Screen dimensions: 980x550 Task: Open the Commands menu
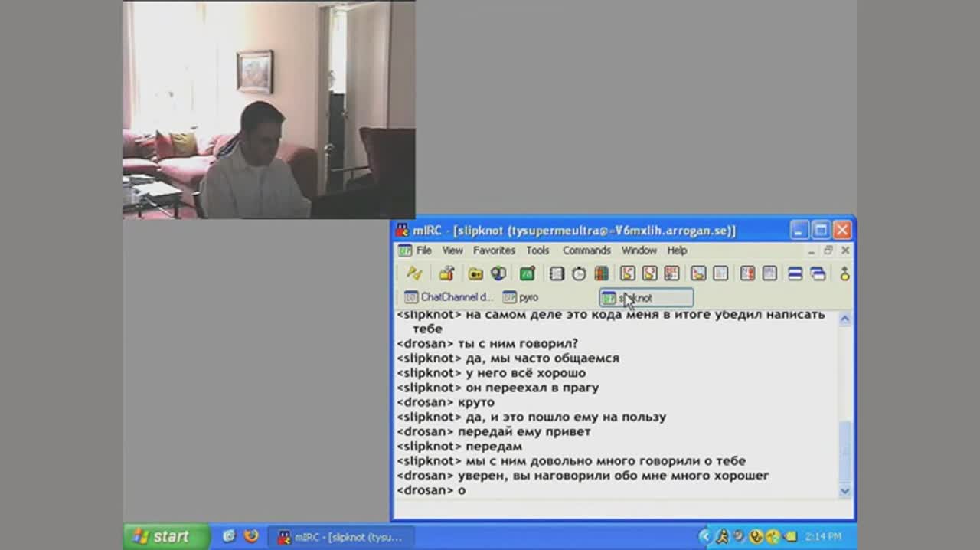click(x=586, y=250)
